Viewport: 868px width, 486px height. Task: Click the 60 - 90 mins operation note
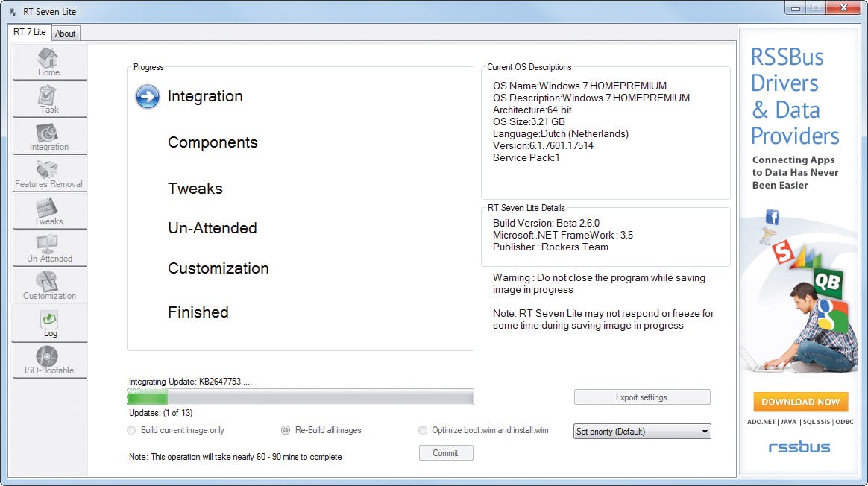[x=235, y=457]
